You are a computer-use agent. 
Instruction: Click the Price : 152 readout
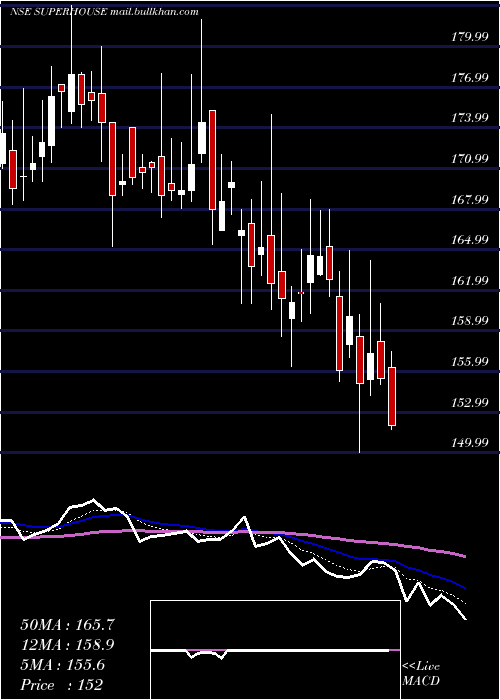62,685
